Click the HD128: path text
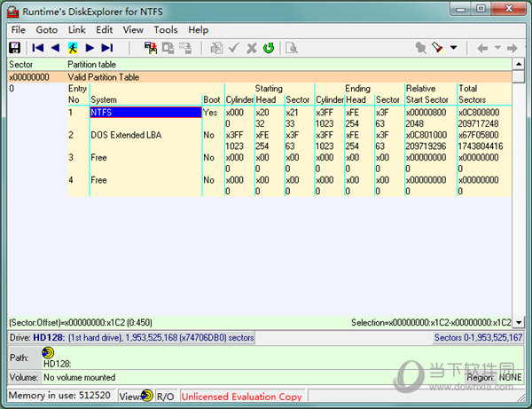The width and height of the screenshot is (532, 409). (x=57, y=364)
